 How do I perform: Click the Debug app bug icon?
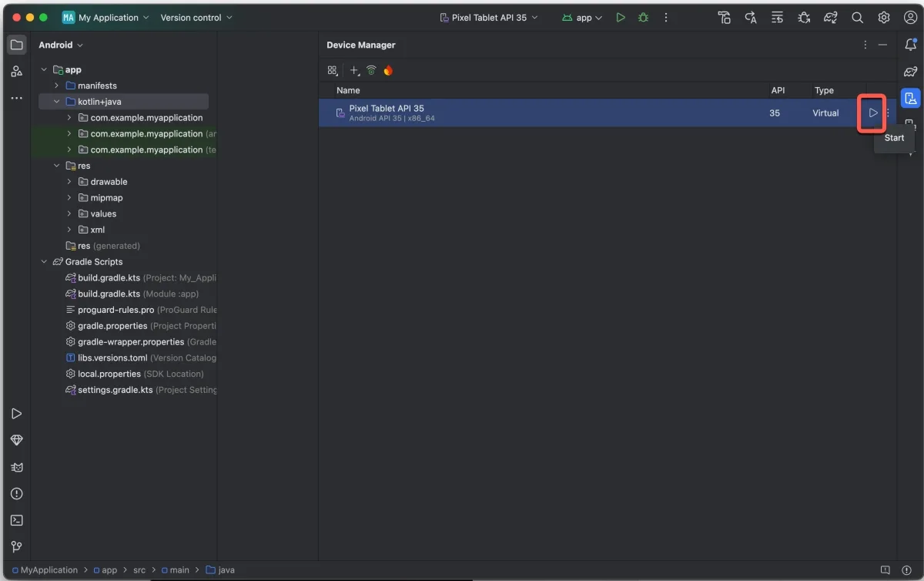pyautogui.click(x=644, y=18)
